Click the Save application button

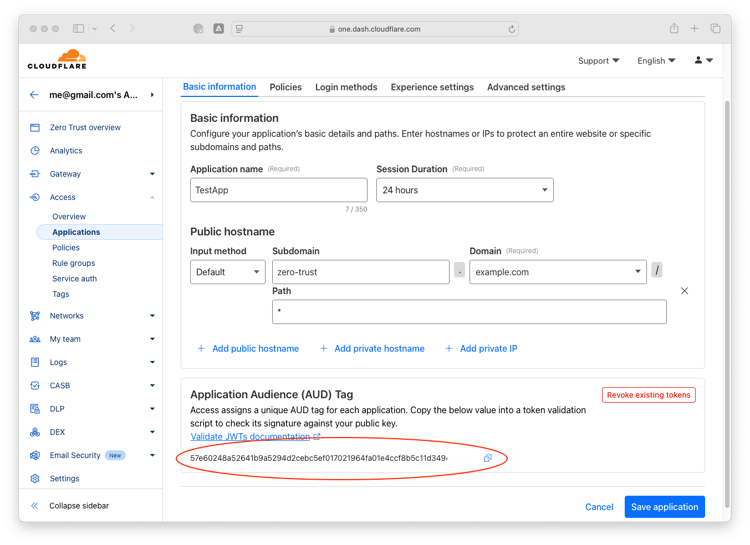664,507
